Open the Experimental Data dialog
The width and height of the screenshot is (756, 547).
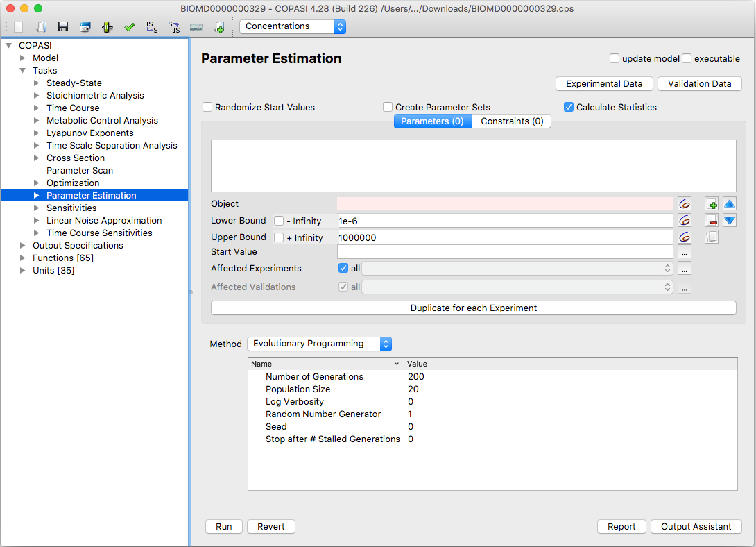point(604,83)
